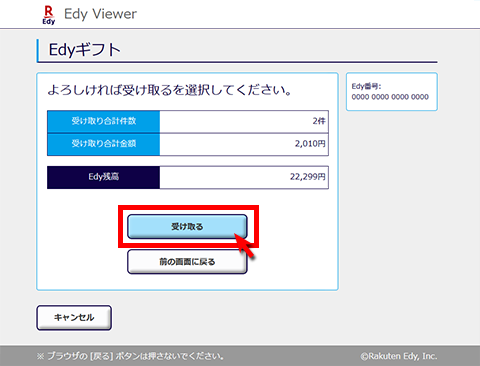Click the Edyギフト heading
The image size is (480, 366).
pos(84,50)
